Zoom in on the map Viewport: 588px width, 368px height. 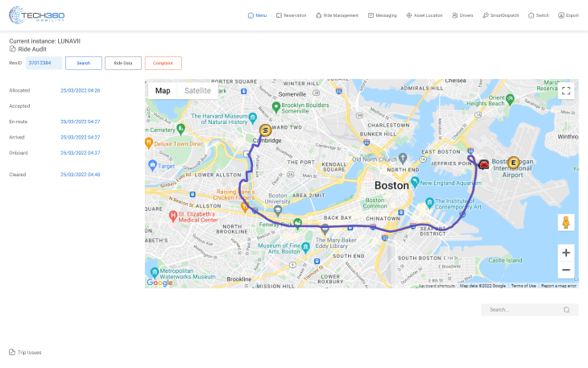[566, 253]
